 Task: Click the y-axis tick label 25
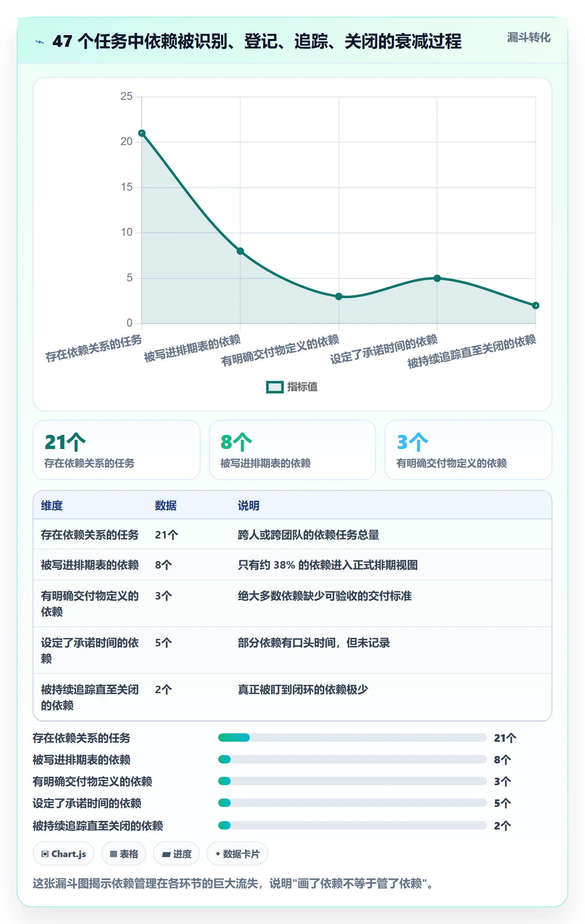tap(127, 97)
